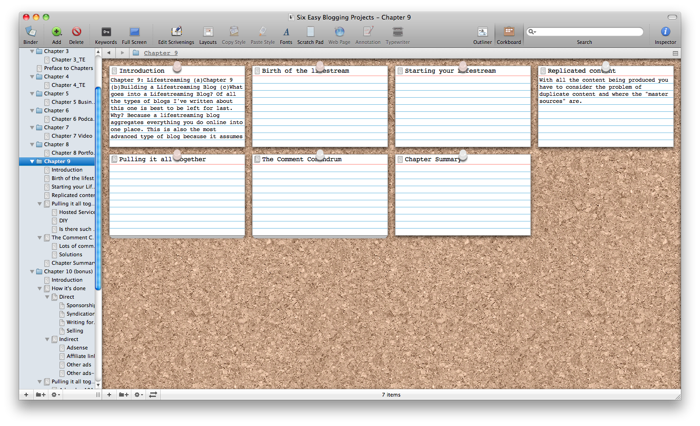700x426 pixels.
Task: Click the Web Page toolbar icon
Action: [x=339, y=32]
